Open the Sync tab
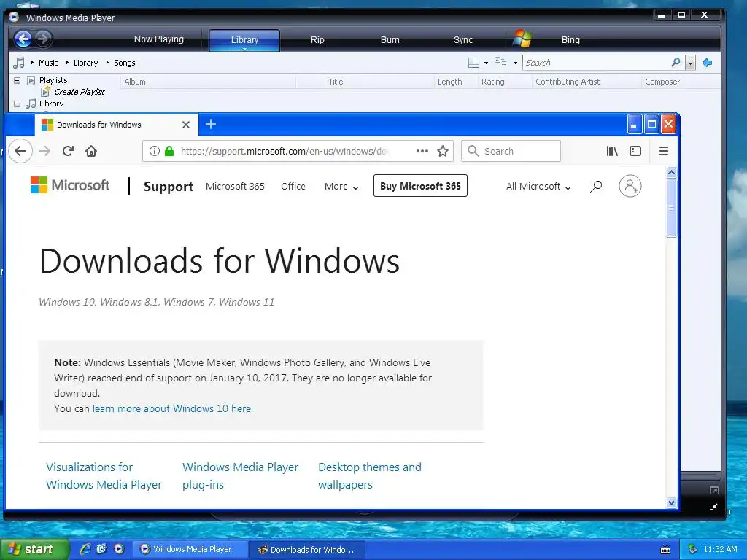This screenshot has height=560, width=747. 463,40
